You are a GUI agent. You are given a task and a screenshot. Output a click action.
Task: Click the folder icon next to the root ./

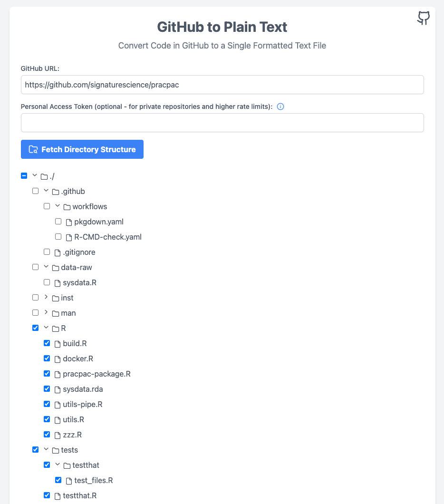pyautogui.click(x=43, y=176)
